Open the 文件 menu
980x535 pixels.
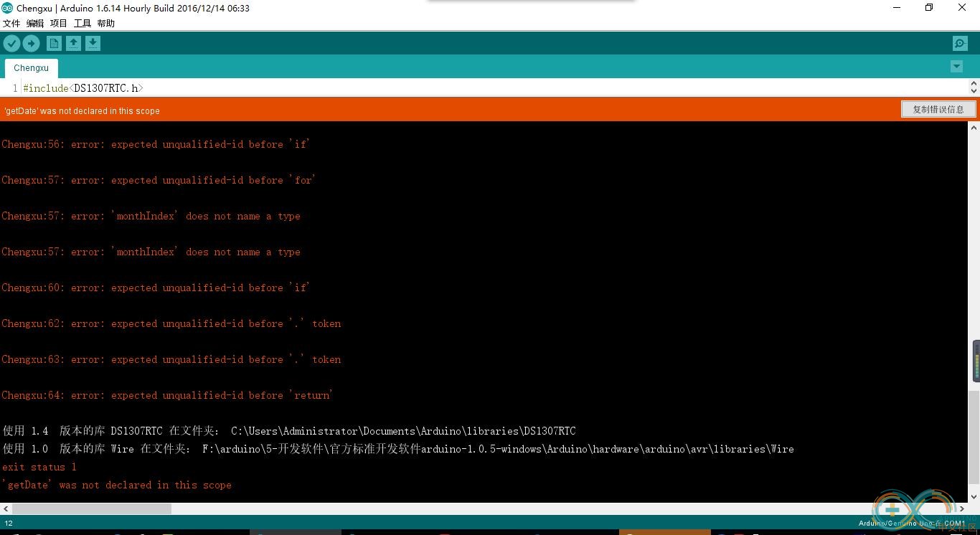point(11,24)
